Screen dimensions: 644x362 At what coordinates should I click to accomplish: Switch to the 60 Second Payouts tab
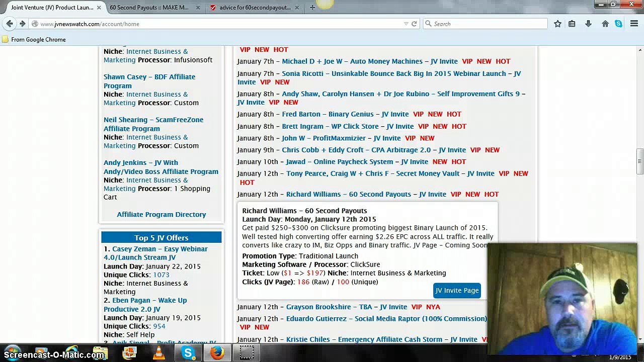point(149,8)
